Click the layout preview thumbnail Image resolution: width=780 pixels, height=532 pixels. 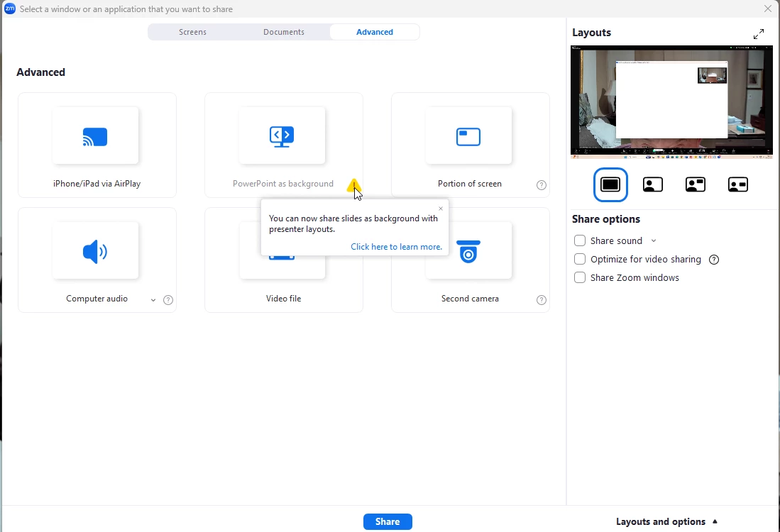tap(671, 102)
